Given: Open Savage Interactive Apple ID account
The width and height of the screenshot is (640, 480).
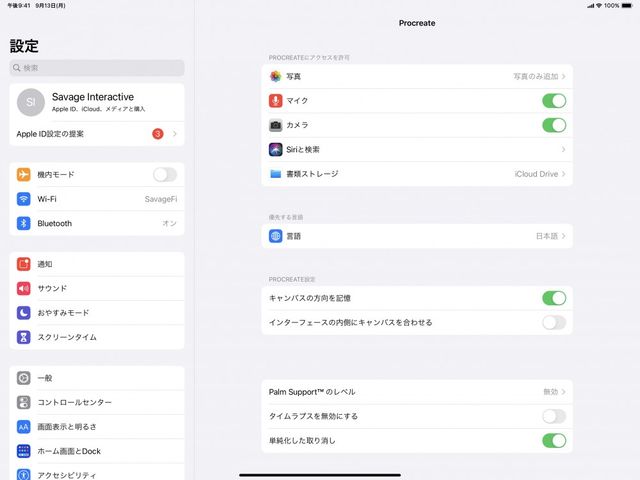Looking at the screenshot, I should tap(97, 102).
